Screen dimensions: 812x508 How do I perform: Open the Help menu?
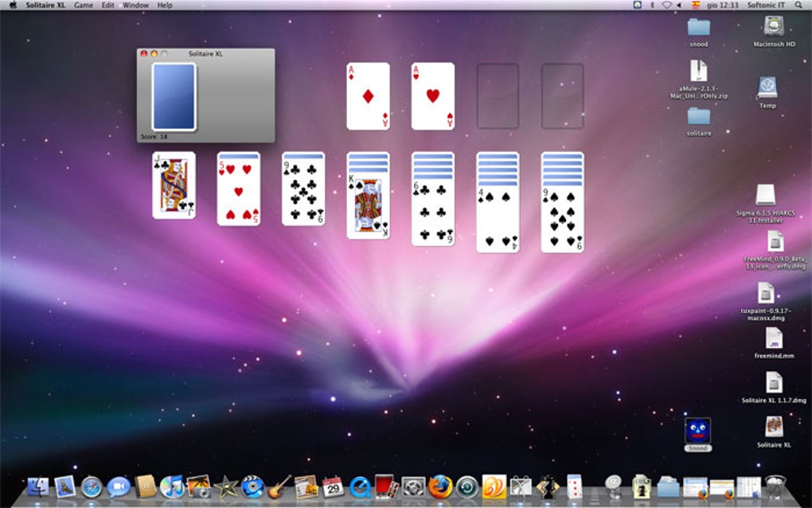click(x=165, y=6)
